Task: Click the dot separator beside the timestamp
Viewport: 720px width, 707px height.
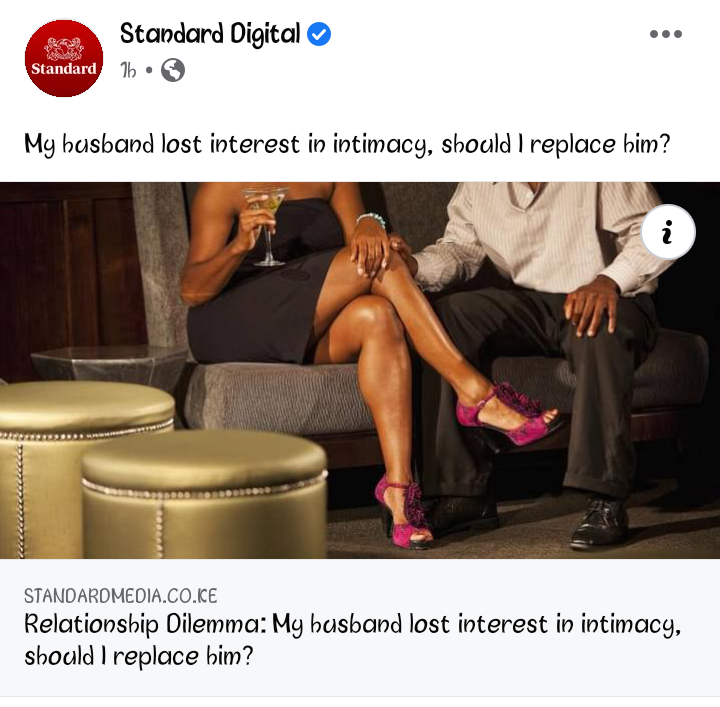Action: coord(149,70)
